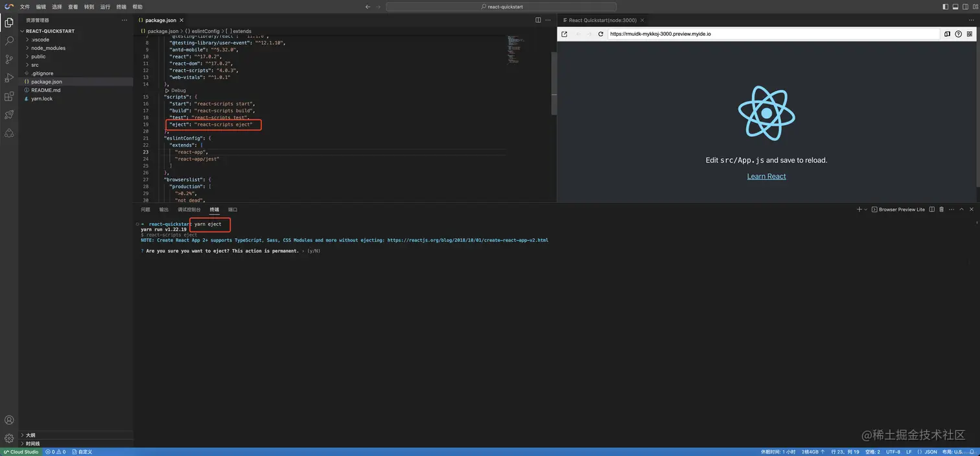Open the 编辑 menu
The height and width of the screenshot is (456, 980).
(41, 6)
